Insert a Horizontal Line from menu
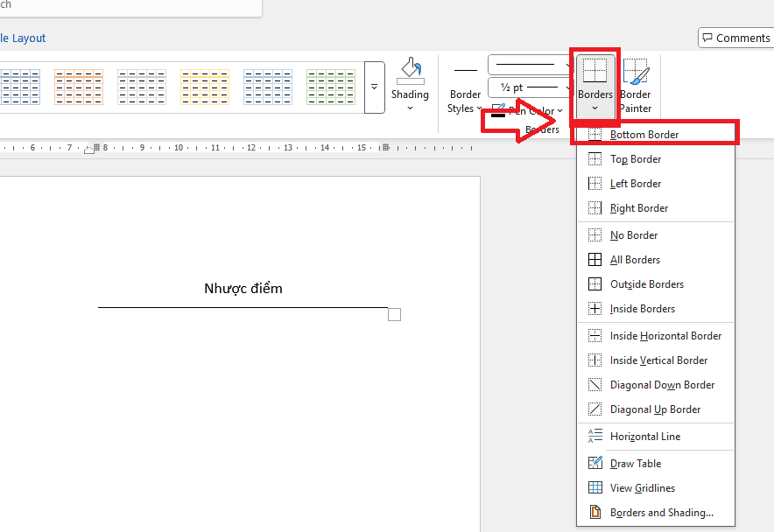 644,437
